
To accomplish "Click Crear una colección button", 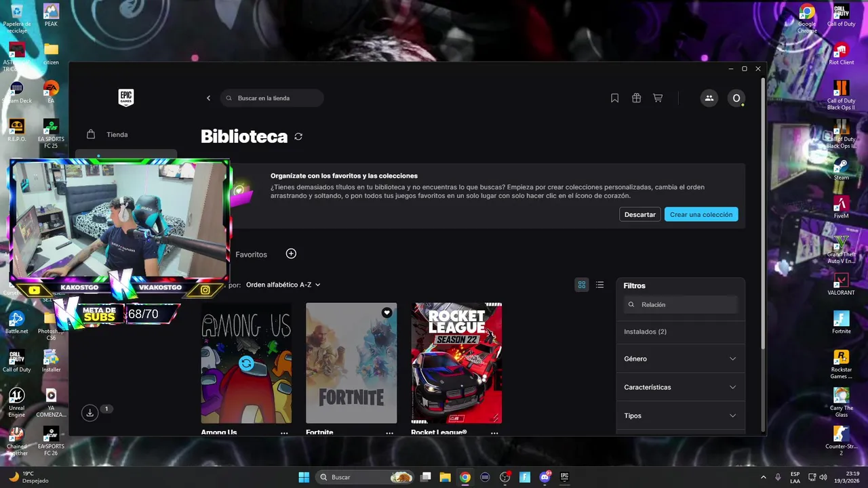I will point(701,214).
